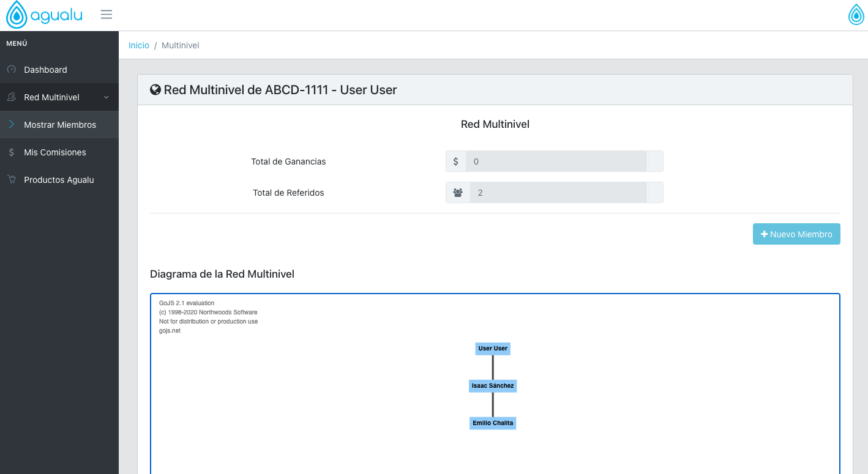Open Red Multinivel sidebar section

pyautogui.click(x=59, y=97)
